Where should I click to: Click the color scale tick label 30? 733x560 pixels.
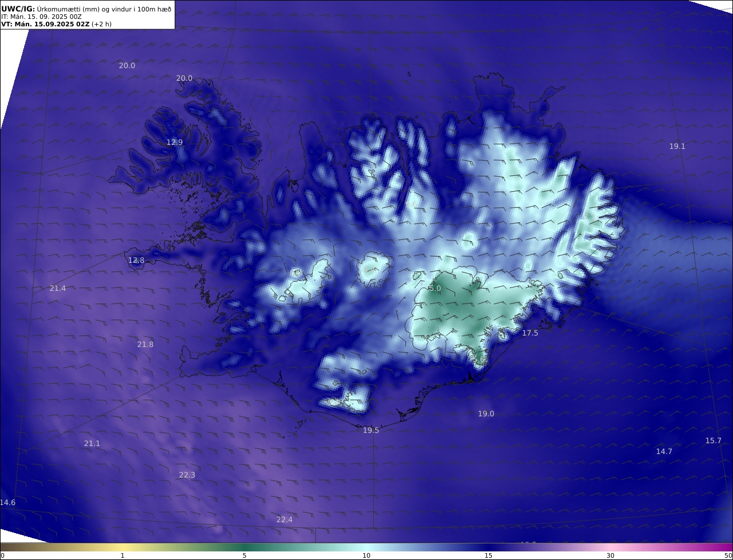pos(610,555)
